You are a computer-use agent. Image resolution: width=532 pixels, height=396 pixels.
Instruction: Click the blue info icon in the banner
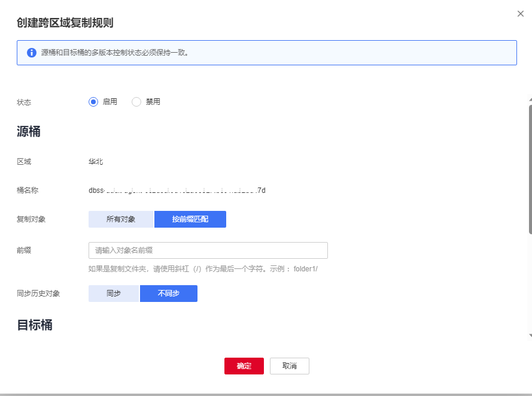tap(32, 53)
